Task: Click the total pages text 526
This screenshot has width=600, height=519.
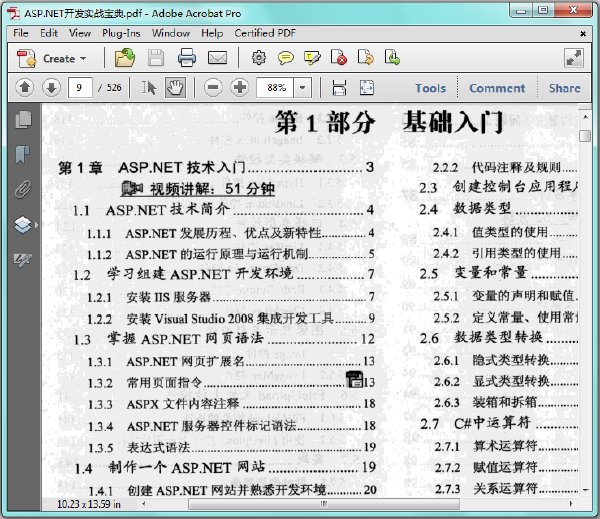Action: point(114,88)
